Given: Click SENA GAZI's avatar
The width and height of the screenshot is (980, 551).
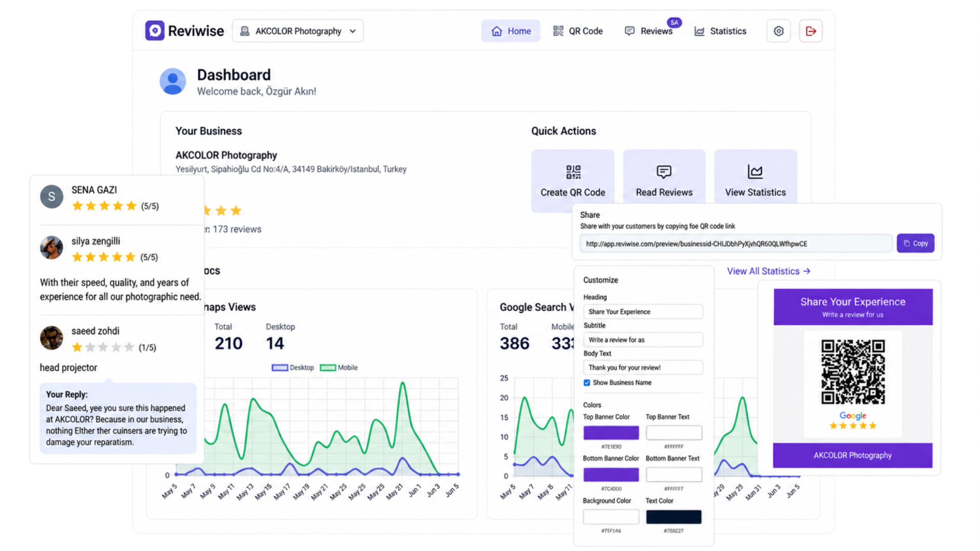Looking at the screenshot, I should pos(51,196).
